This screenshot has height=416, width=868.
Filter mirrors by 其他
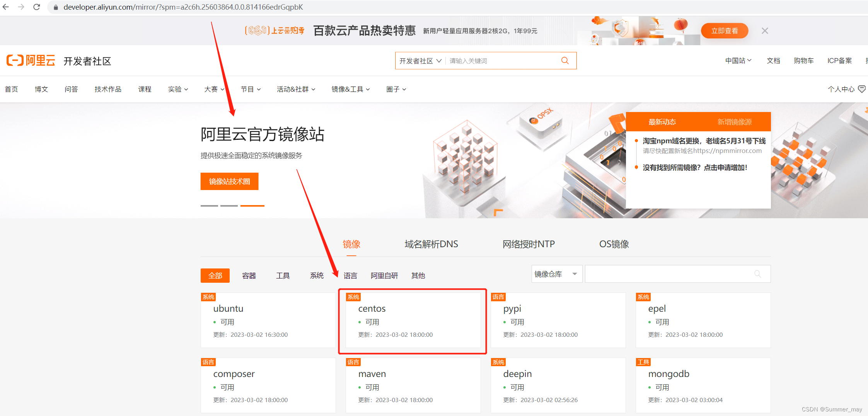[418, 275]
